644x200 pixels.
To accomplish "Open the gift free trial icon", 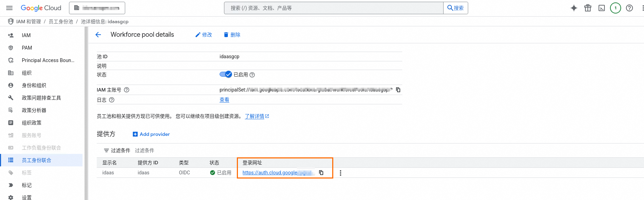I will click(588, 8).
